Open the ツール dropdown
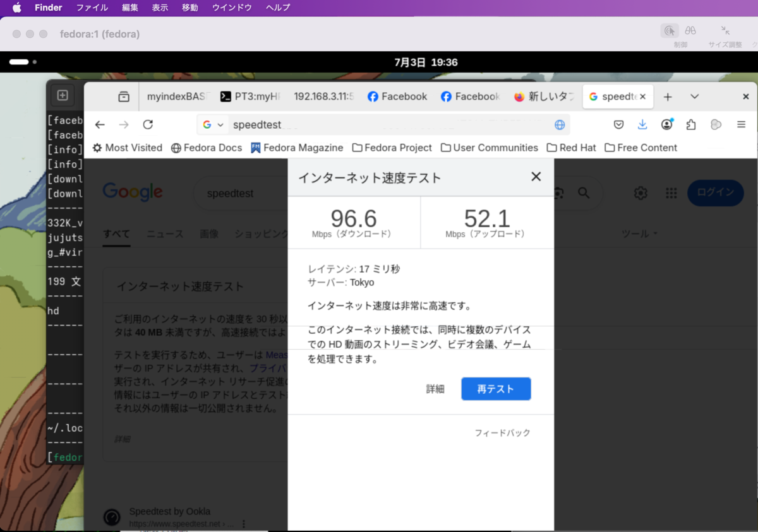The width and height of the screenshot is (758, 532). [x=639, y=233]
